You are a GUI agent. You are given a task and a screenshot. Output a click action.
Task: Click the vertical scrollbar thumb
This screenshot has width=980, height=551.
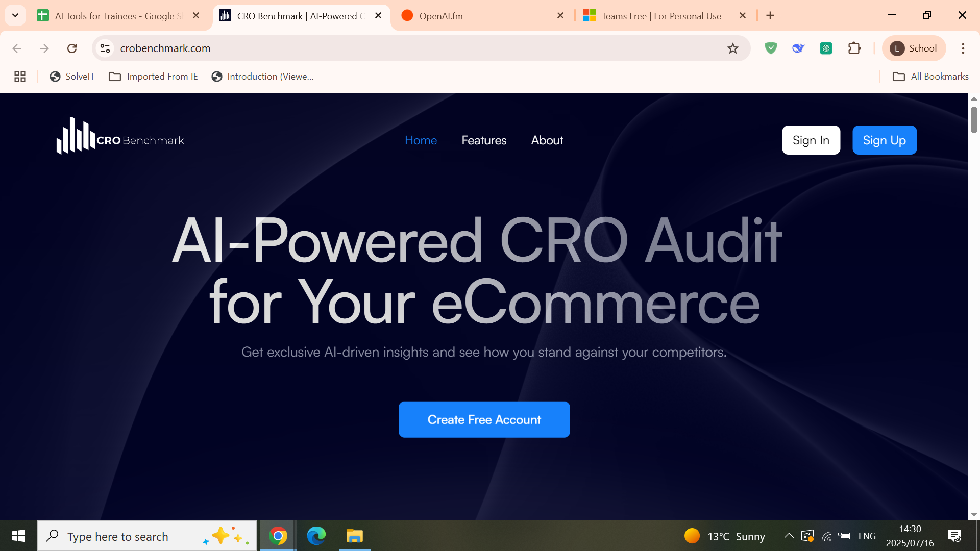(974, 120)
